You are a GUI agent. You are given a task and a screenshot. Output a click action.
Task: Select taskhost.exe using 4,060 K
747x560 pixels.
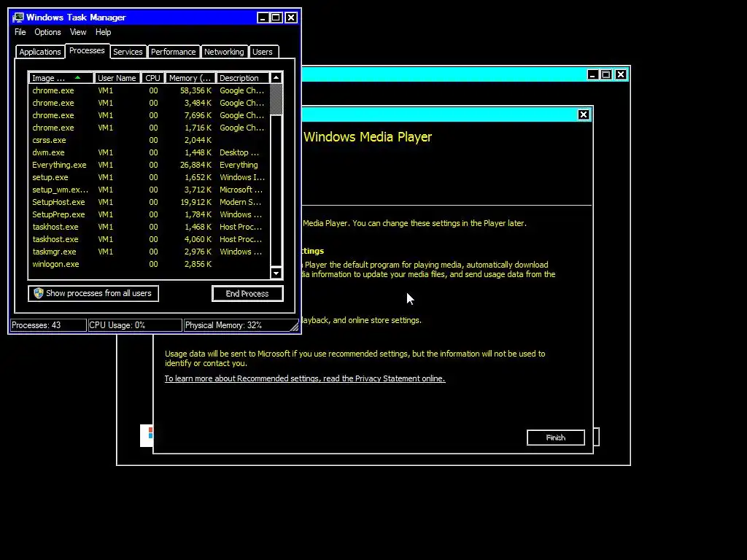tap(149, 239)
